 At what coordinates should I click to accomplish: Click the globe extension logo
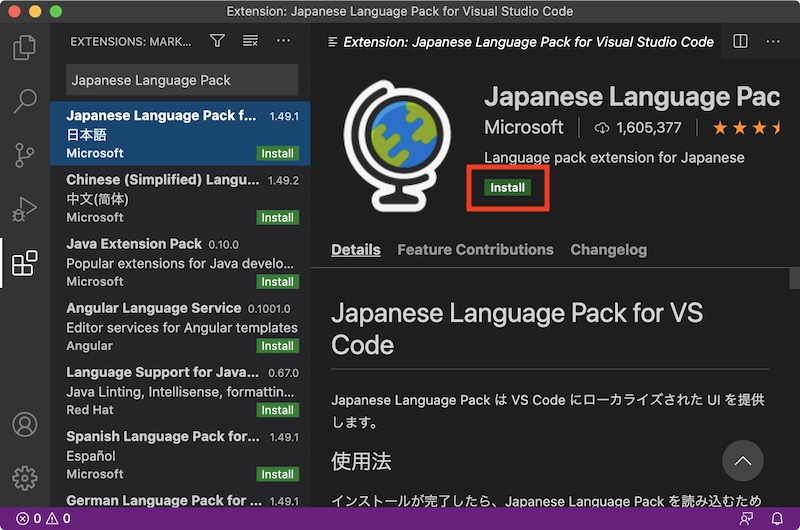(x=397, y=146)
